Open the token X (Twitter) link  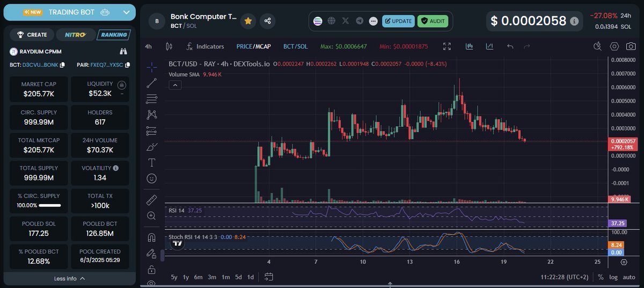(346, 21)
